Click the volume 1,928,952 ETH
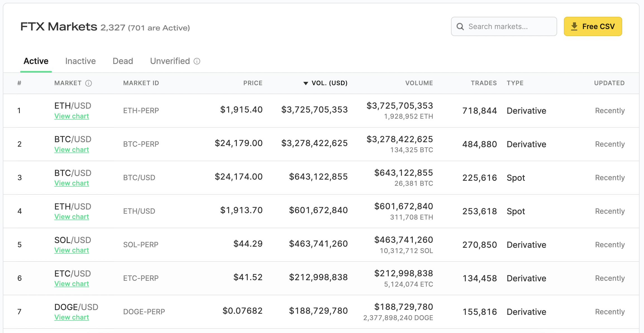644x333 pixels. pyautogui.click(x=409, y=116)
